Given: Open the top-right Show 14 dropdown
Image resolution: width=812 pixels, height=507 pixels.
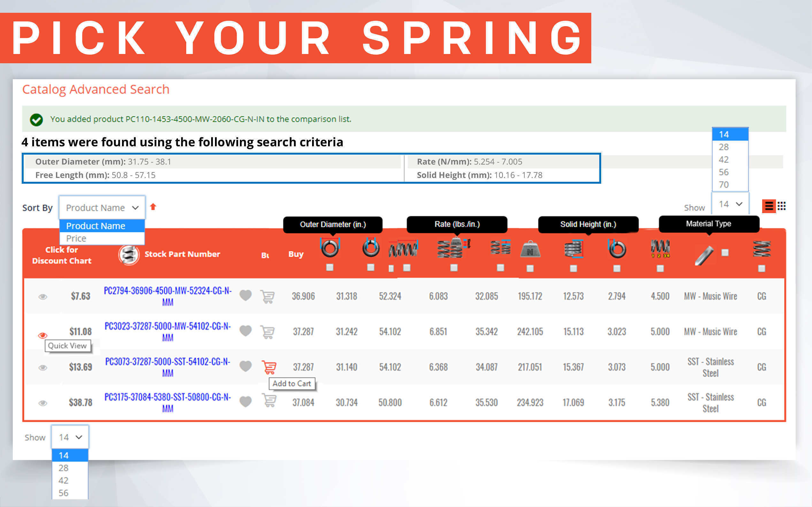Looking at the screenshot, I should [x=730, y=204].
